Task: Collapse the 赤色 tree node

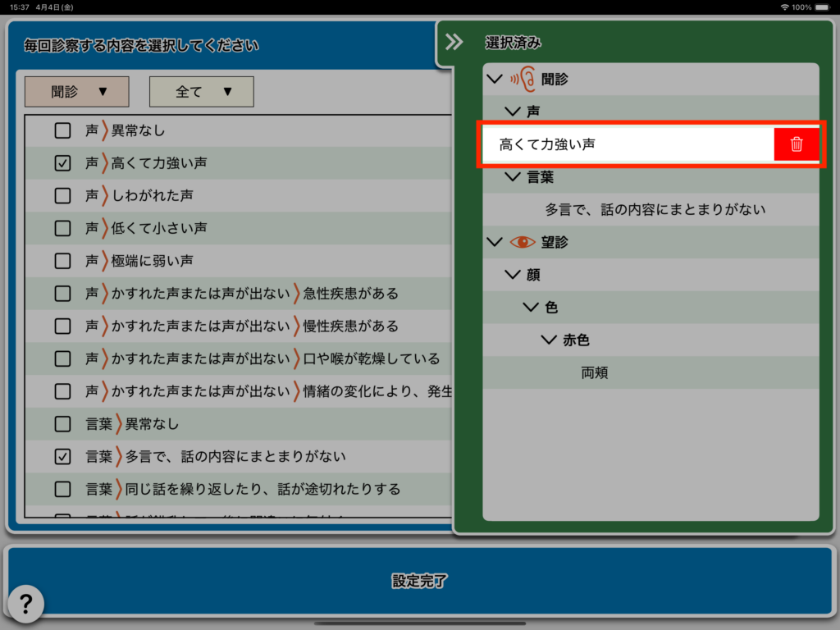Action: tap(549, 340)
